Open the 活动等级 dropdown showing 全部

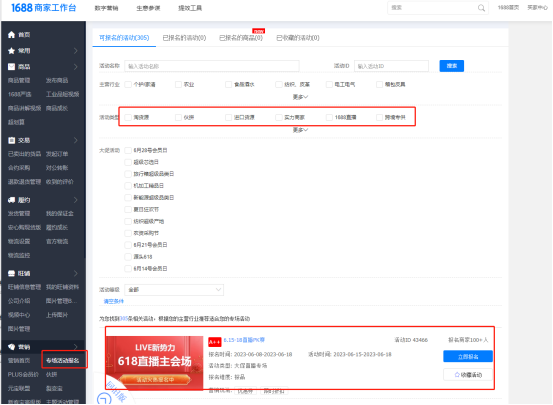[x=174, y=290]
